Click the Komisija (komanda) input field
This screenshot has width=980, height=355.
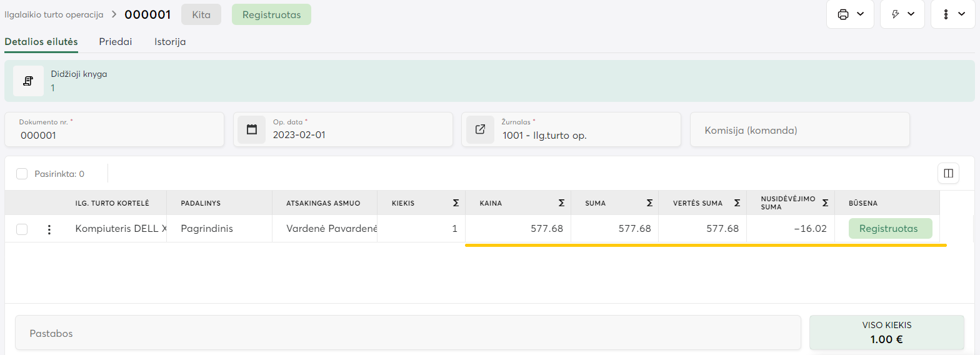pyautogui.click(x=799, y=130)
